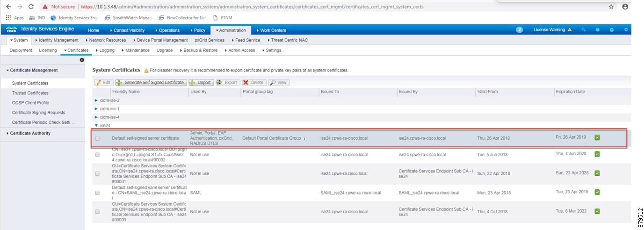
Task: Expand the Network Resources submenu
Action: pyautogui.click(x=106, y=40)
